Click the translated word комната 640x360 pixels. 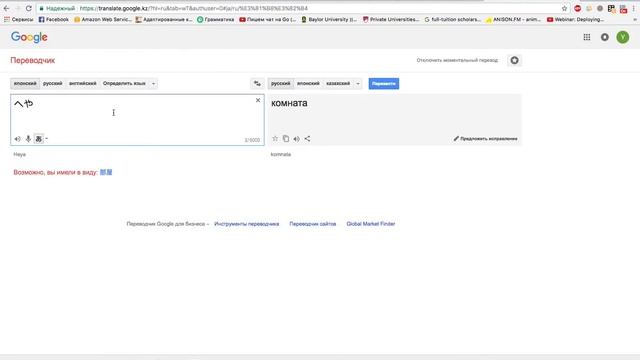tap(289, 103)
